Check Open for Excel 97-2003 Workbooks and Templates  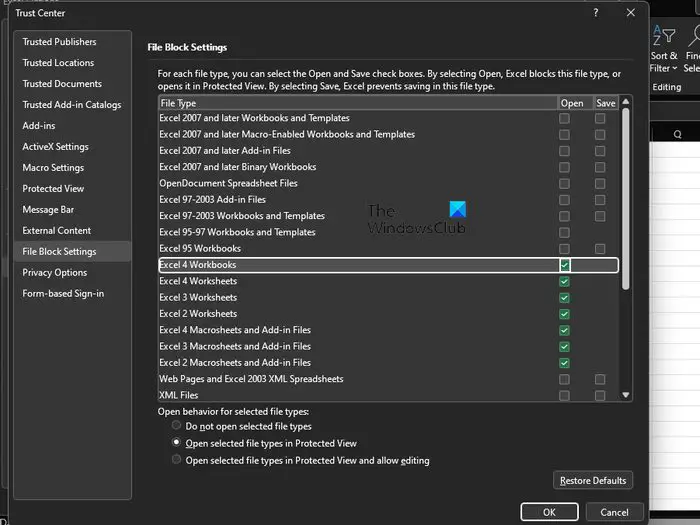564,216
